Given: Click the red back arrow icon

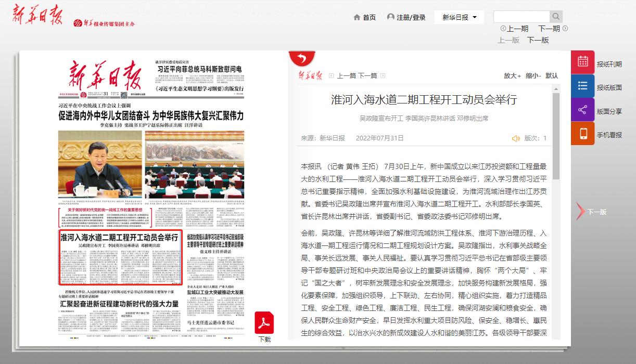Looking at the screenshot, I should (x=301, y=57).
